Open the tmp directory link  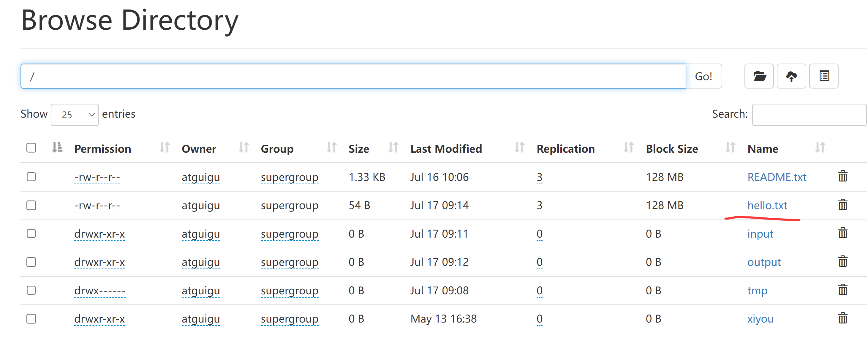click(x=757, y=290)
